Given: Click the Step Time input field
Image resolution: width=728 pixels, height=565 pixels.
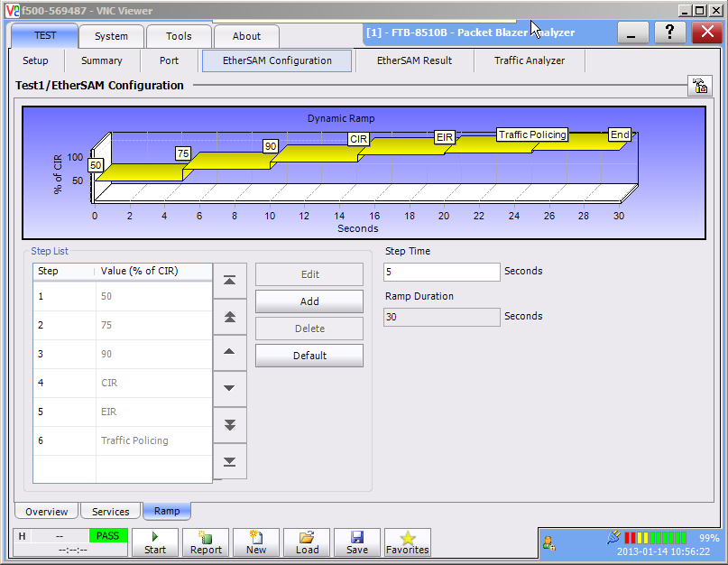Looking at the screenshot, I should [x=441, y=272].
